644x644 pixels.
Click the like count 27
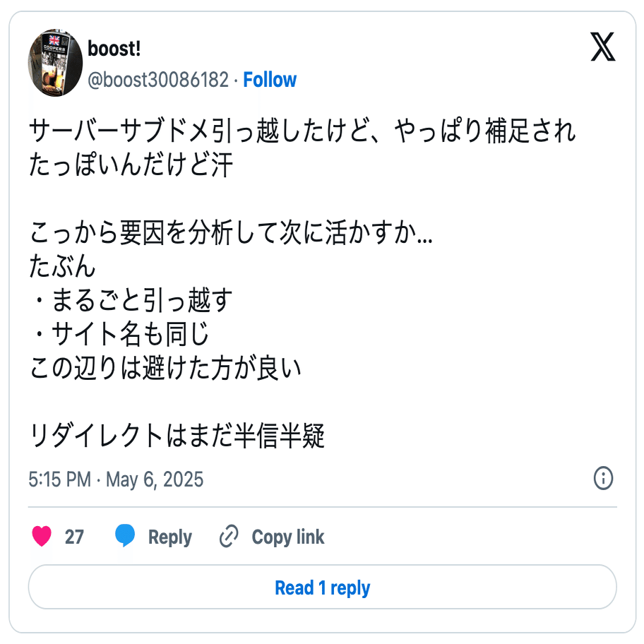tap(74, 537)
